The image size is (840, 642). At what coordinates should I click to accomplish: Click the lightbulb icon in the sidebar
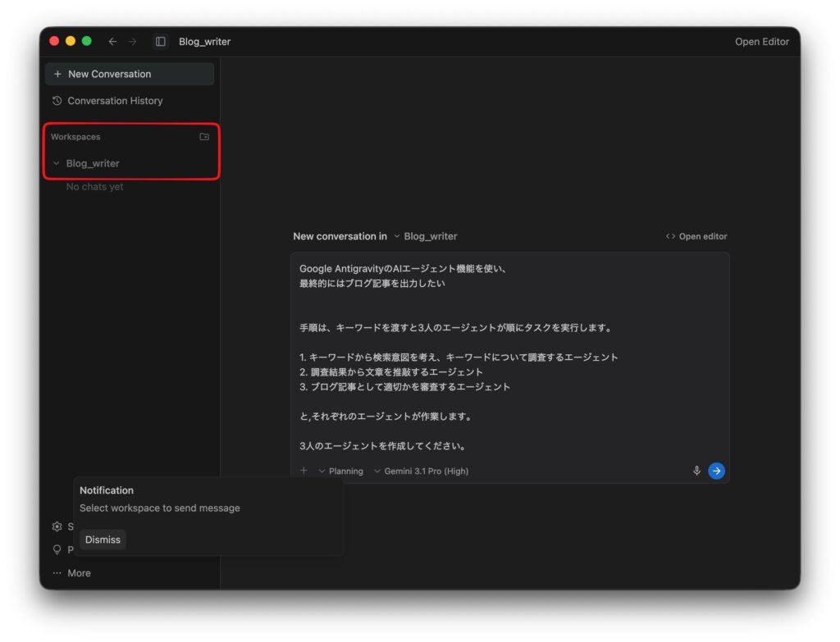pos(57,550)
